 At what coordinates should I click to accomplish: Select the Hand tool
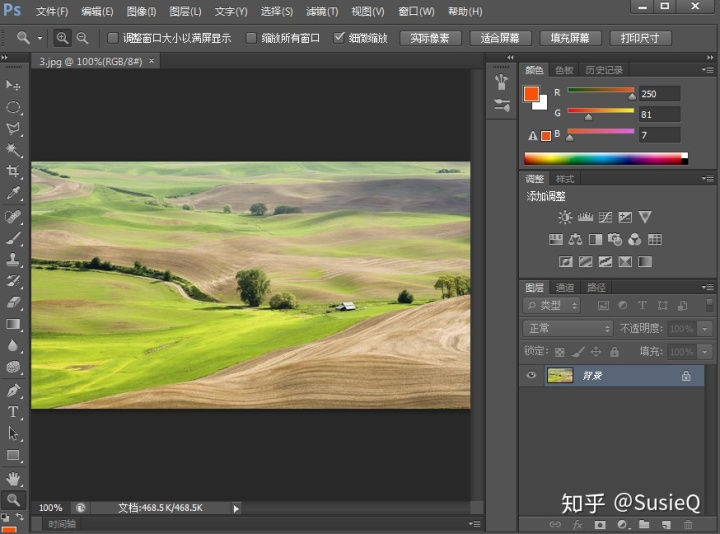coord(13,478)
